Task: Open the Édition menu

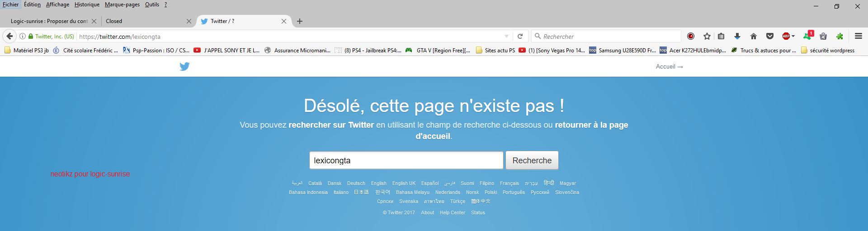Action: click(32, 5)
